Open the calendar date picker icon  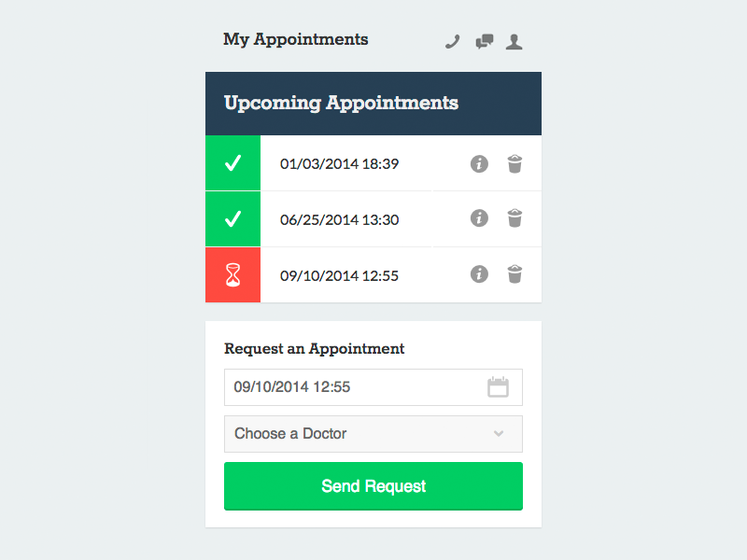(x=499, y=387)
